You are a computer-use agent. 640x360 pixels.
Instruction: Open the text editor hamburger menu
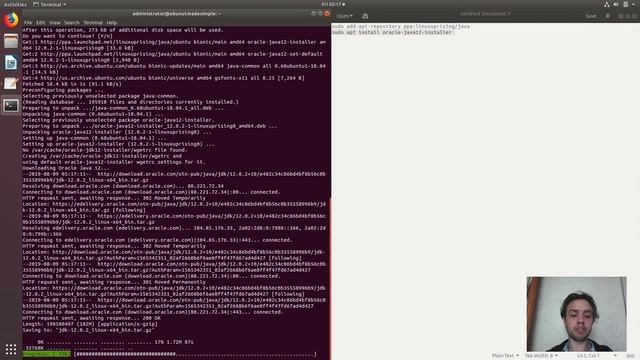click(x=607, y=16)
